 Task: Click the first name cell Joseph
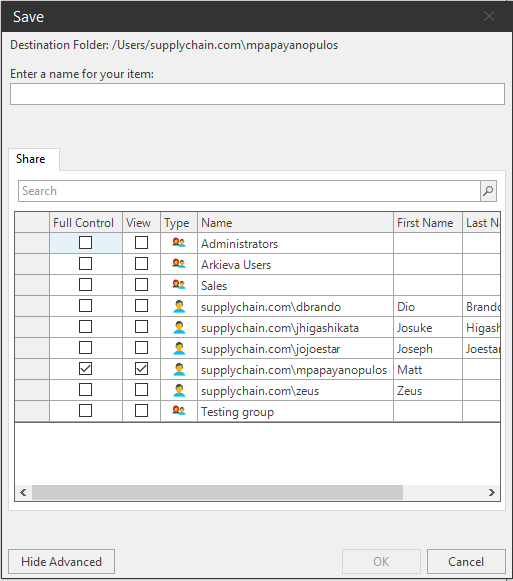coord(428,348)
